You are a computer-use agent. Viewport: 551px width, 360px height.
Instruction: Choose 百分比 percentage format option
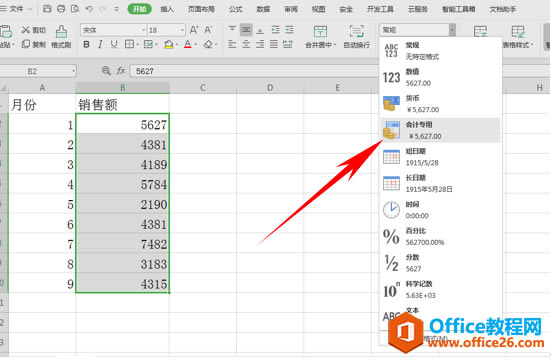click(440, 236)
